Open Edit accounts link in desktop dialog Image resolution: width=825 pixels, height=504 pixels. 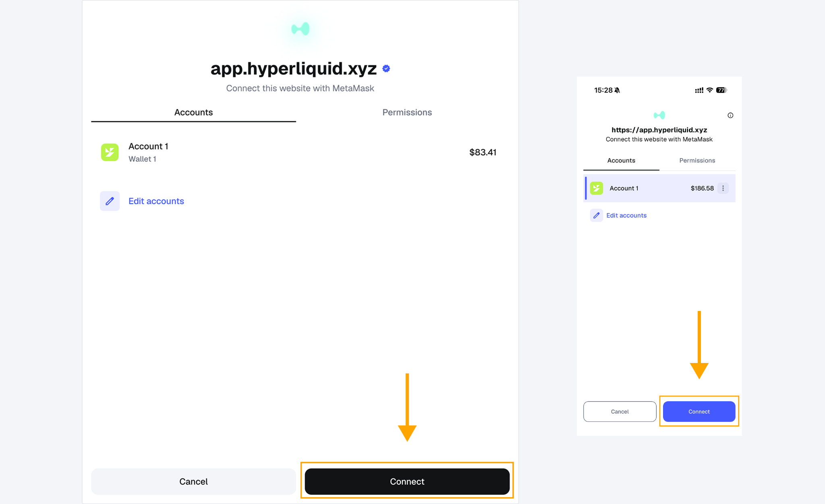pyautogui.click(x=156, y=201)
